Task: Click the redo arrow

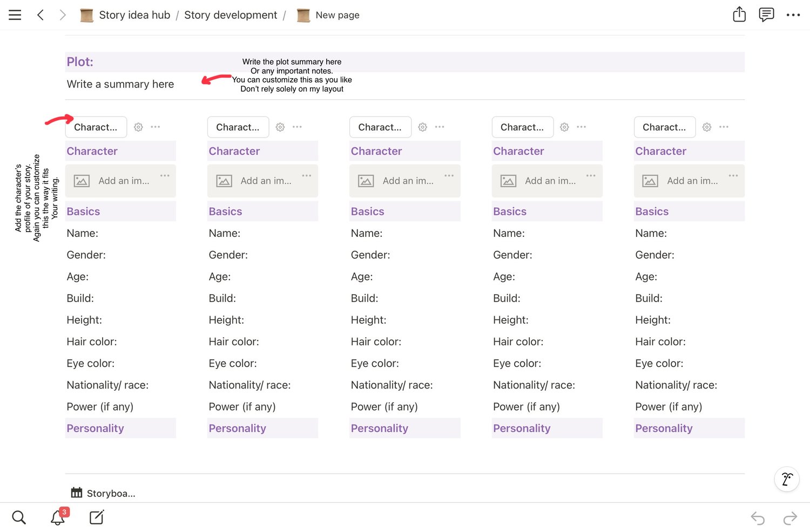Action: coord(790,519)
